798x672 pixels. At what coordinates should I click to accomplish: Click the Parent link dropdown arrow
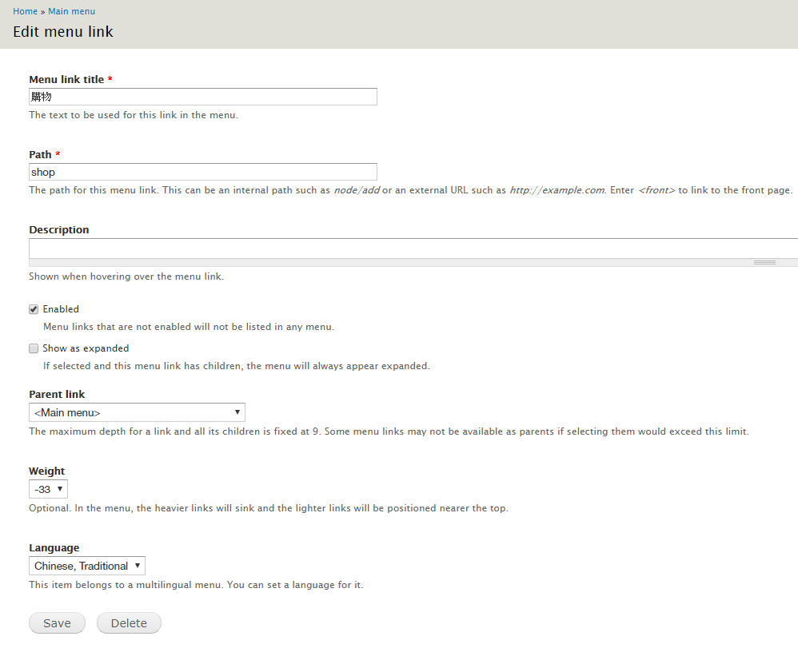(x=237, y=412)
